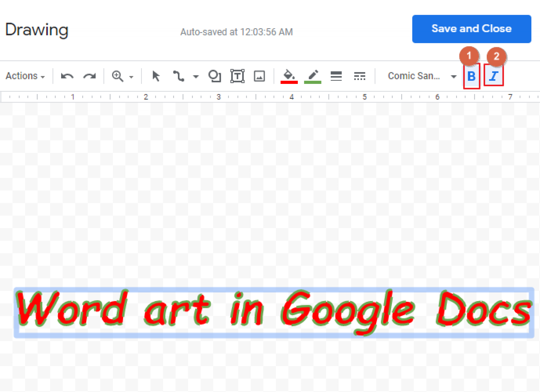
Task: Select the Text box tool
Action: pyautogui.click(x=237, y=76)
